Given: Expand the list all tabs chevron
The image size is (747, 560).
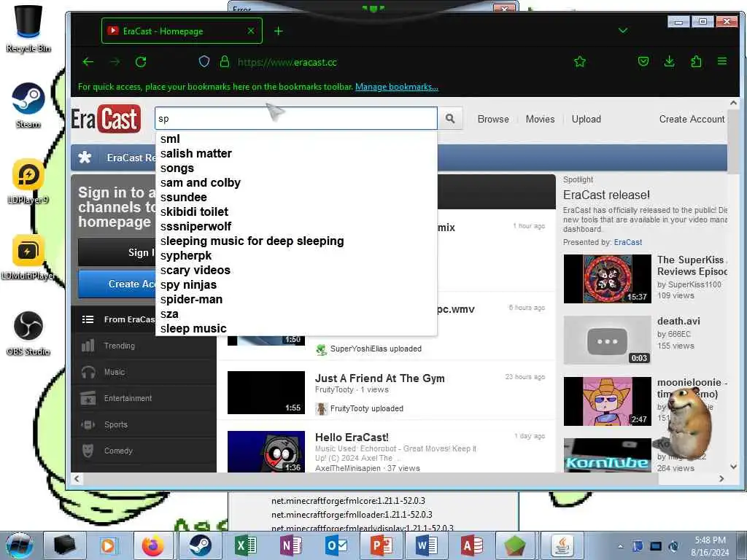Looking at the screenshot, I should 623,31.
